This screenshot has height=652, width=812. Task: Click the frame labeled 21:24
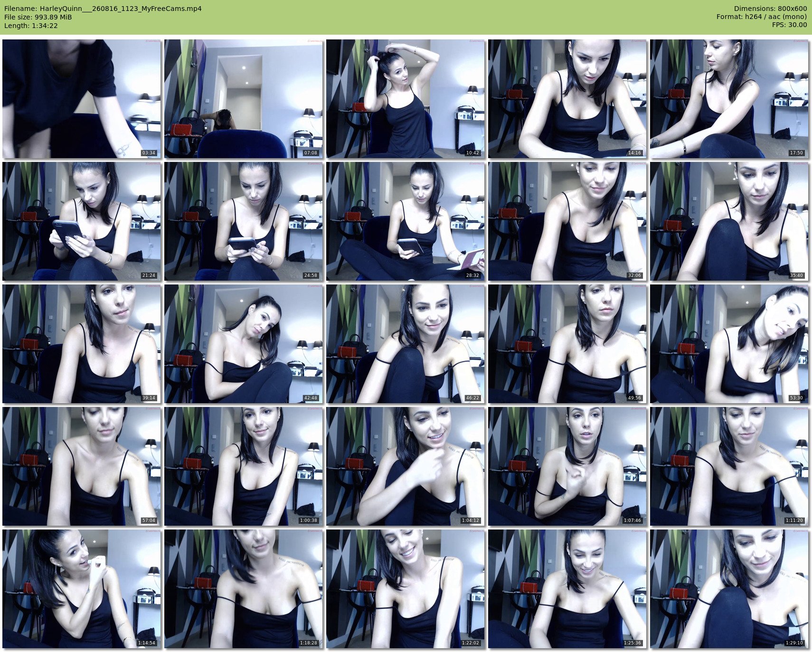(x=82, y=221)
